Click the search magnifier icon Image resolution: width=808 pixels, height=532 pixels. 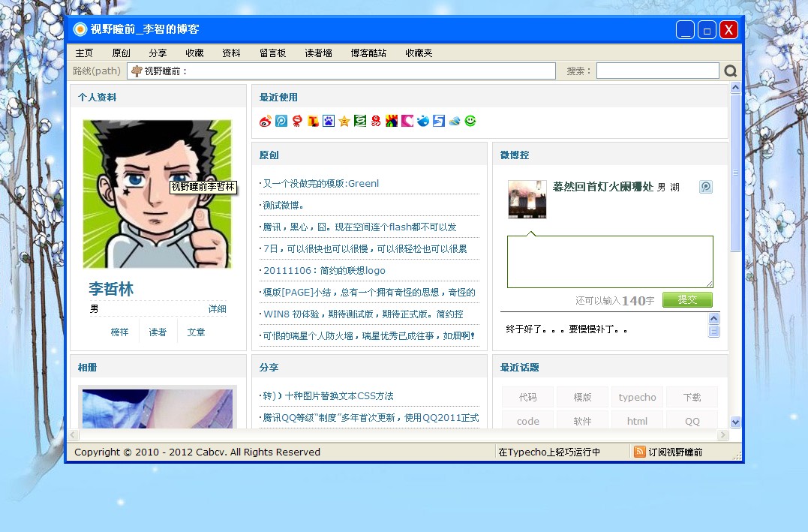point(729,70)
